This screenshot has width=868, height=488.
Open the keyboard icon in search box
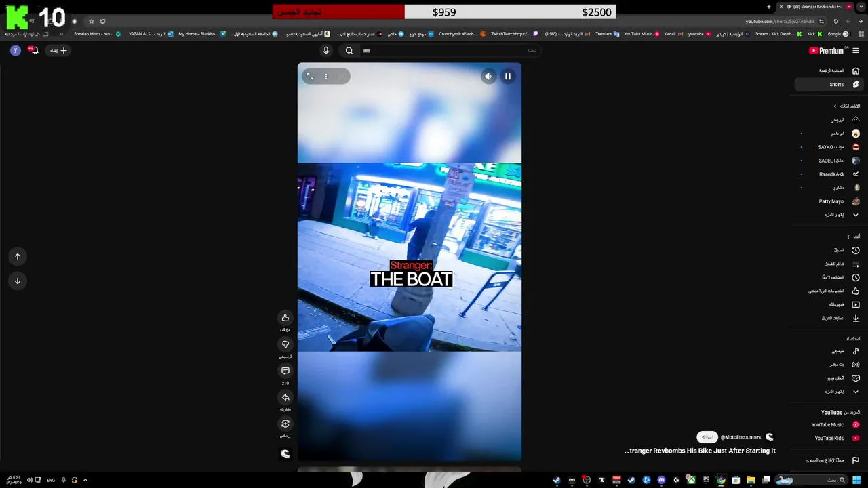click(x=367, y=50)
